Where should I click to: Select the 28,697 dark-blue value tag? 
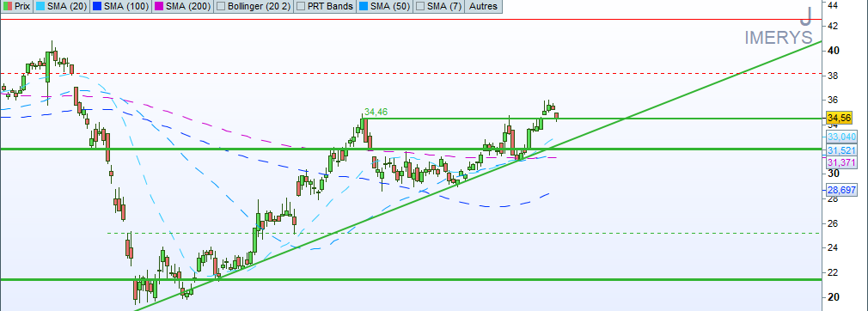(841, 190)
